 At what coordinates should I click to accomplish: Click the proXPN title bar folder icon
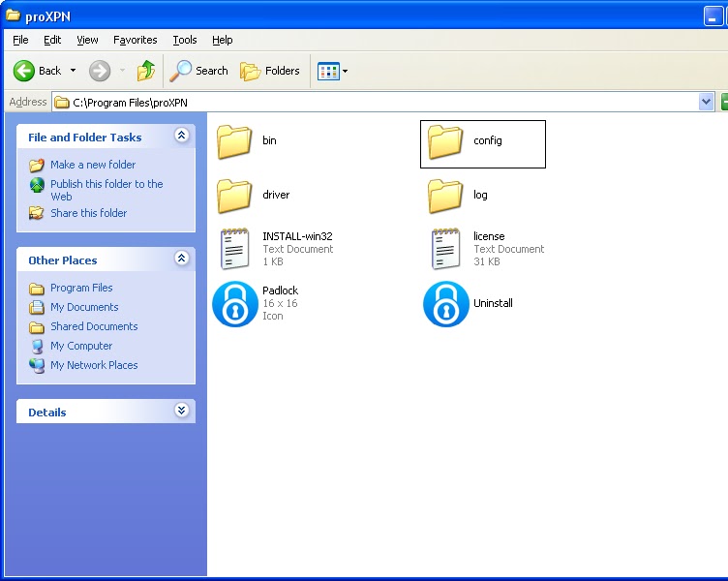[13, 15]
